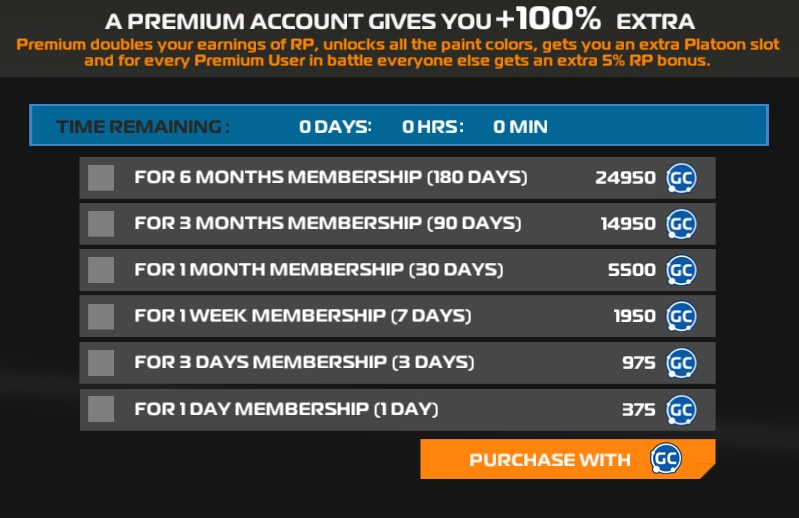
Task: Click the GC icon on the Purchase With button
Action: coord(665,459)
